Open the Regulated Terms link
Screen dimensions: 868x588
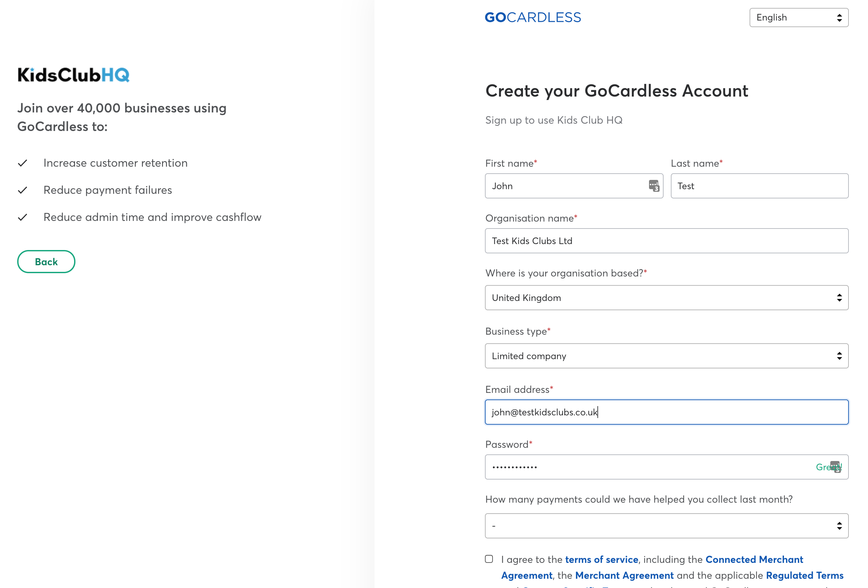coord(804,575)
